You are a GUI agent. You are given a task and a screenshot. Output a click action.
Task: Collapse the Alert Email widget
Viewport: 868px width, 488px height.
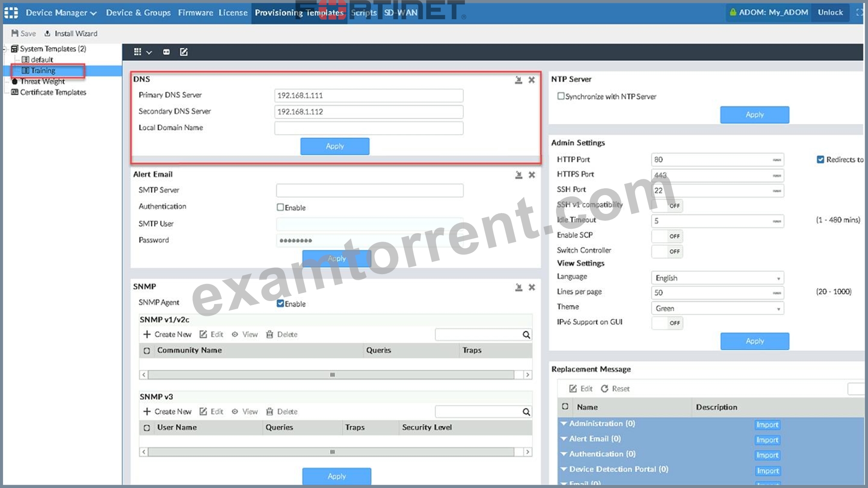(518, 175)
